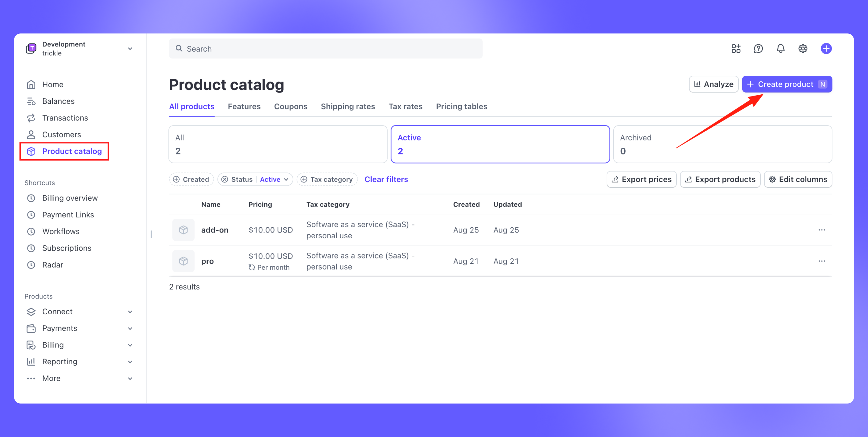Click the More ellipsis icon in sidebar

click(x=31, y=378)
